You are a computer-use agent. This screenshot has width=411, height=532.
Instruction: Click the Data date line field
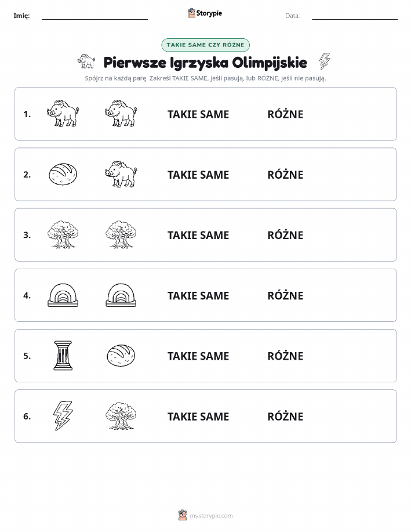(355, 16)
